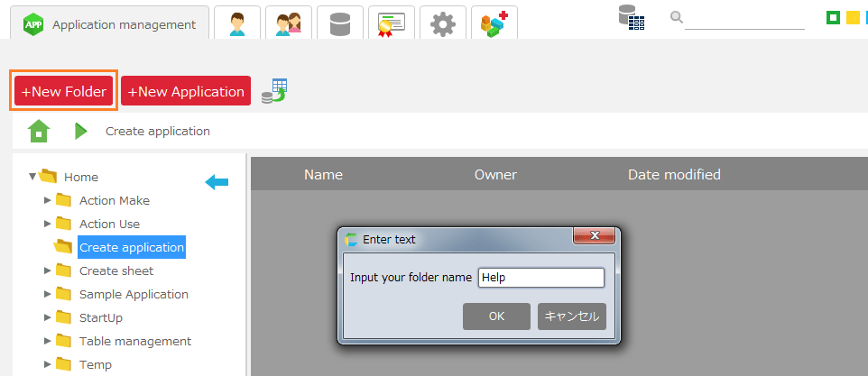The height and width of the screenshot is (376, 868).
Task: Open the certificate license tab
Action: (x=392, y=23)
